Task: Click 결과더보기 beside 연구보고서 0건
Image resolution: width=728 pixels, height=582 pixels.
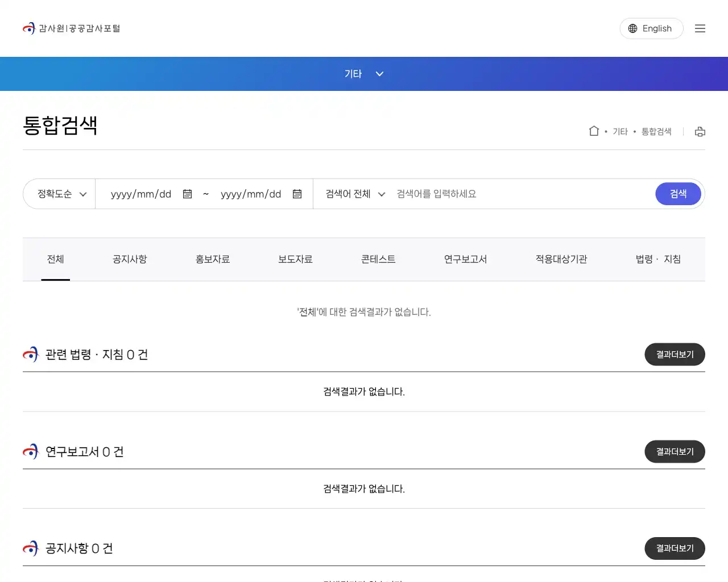Action: (x=675, y=451)
